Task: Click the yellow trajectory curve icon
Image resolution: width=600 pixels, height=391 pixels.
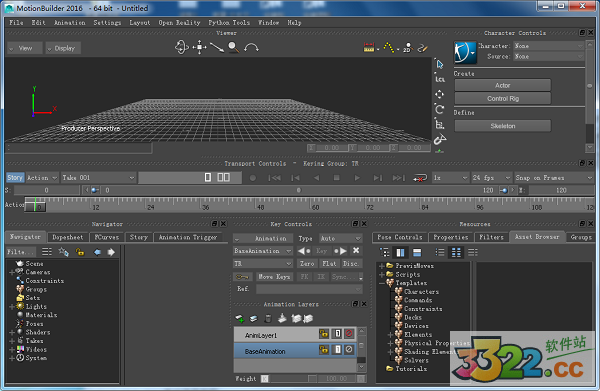Action: click(x=388, y=48)
